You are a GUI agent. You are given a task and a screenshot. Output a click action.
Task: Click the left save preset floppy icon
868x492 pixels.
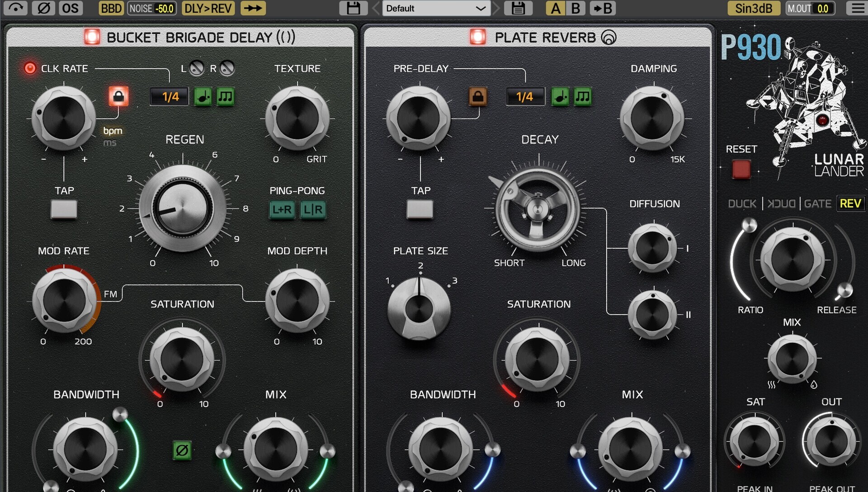point(354,8)
